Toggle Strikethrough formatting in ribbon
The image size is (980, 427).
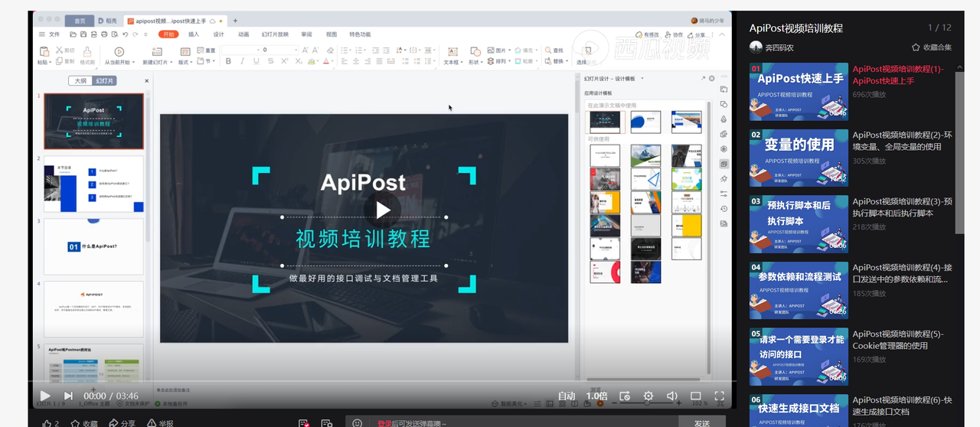click(271, 61)
